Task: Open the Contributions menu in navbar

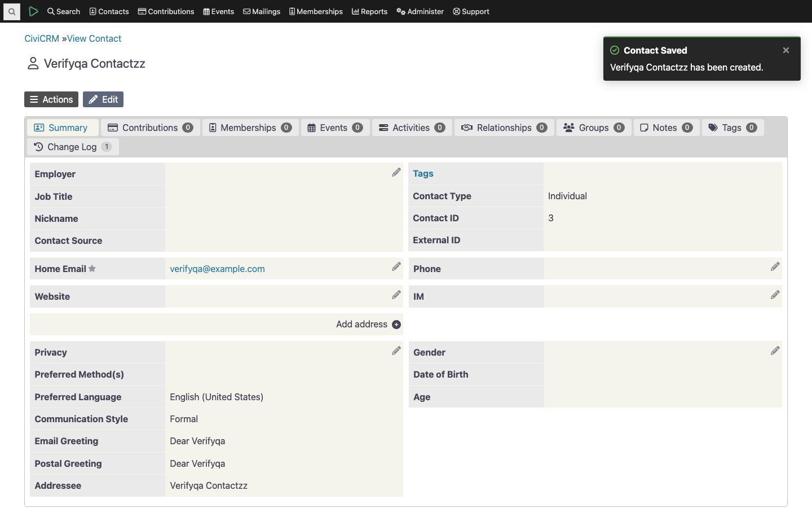Action: (x=166, y=11)
